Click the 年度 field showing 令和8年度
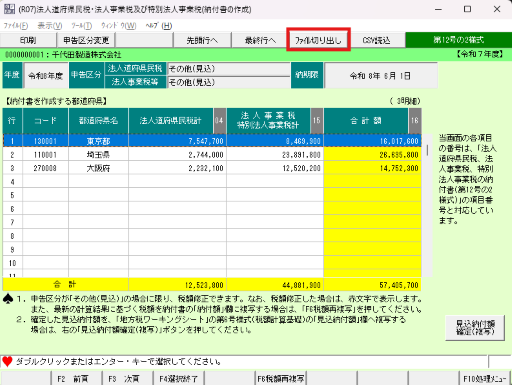Viewport: 512px width, 385px height. point(46,76)
